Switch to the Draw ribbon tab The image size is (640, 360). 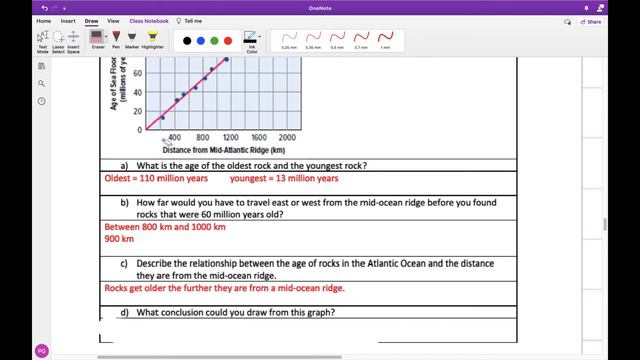(91, 21)
